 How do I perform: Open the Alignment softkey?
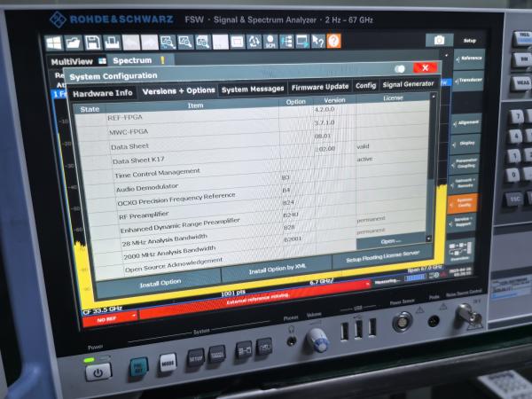point(465,123)
